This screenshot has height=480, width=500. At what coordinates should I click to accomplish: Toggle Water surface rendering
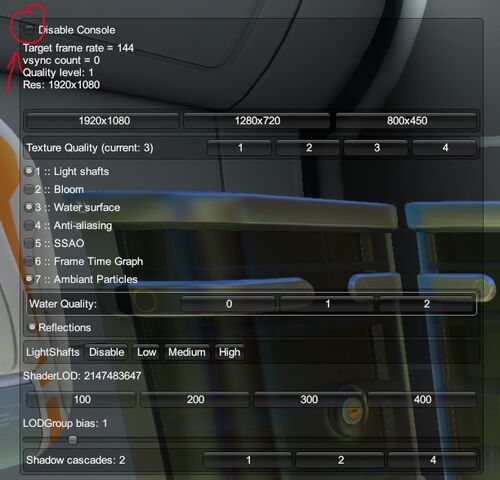(29, 207)
